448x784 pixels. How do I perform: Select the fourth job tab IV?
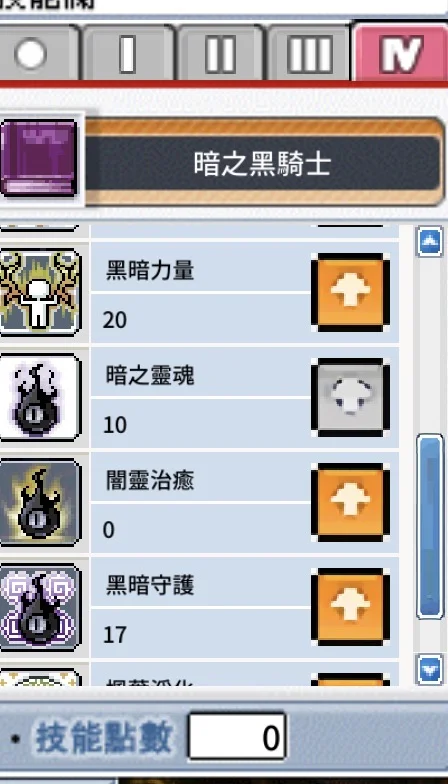pos(400,52)
